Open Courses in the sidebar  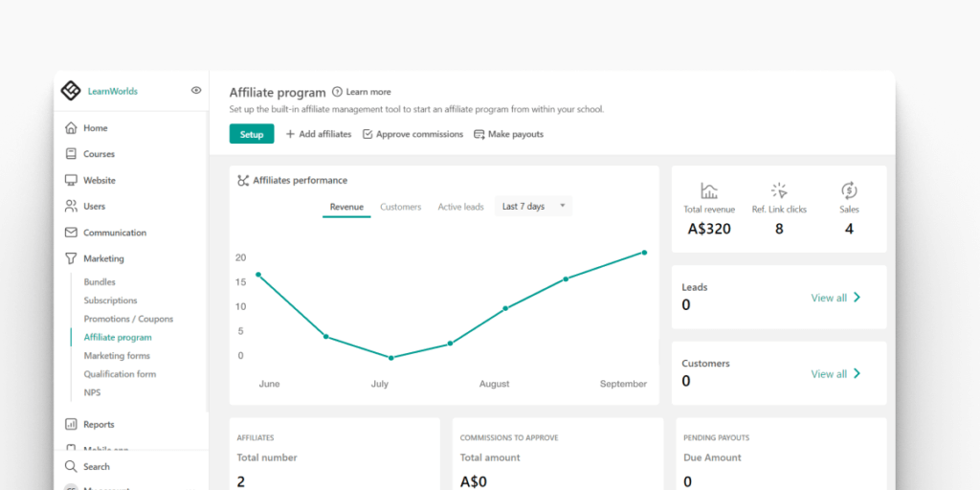tap(99, 154)
